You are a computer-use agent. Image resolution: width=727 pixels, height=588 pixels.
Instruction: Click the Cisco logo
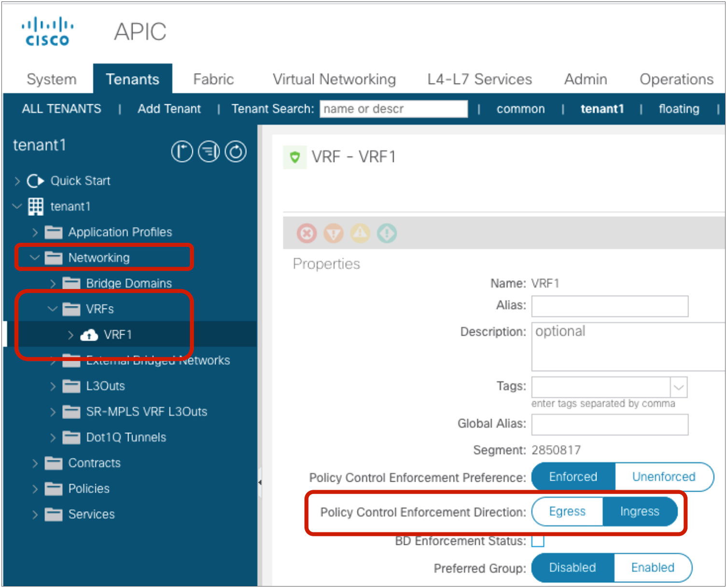(x=47, y=31)
